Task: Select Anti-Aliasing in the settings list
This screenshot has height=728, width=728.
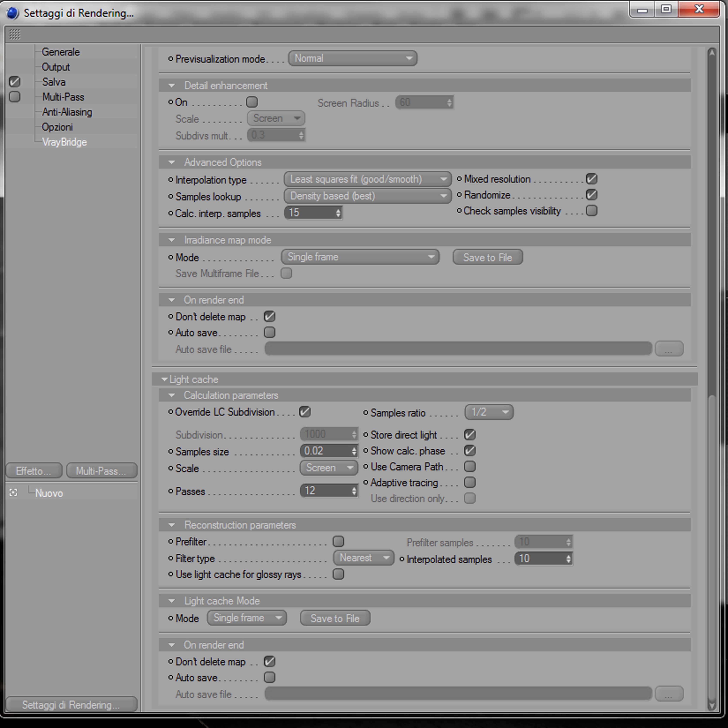Action: coord(67,112)
